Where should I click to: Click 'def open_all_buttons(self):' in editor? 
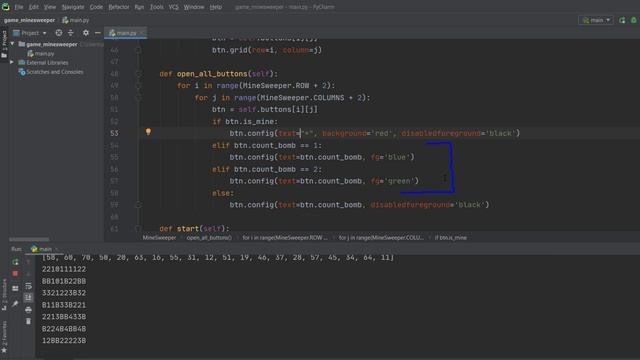(x=218, y=74)
